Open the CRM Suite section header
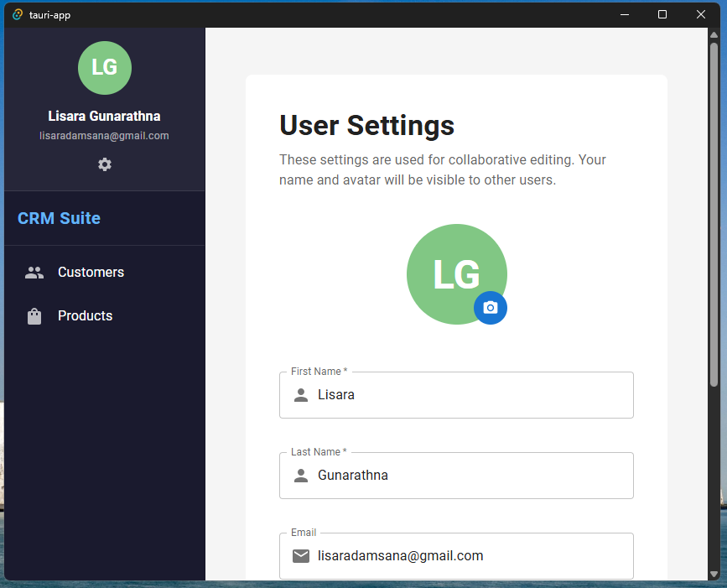The image size is (727, 588). tap(59, 218)
